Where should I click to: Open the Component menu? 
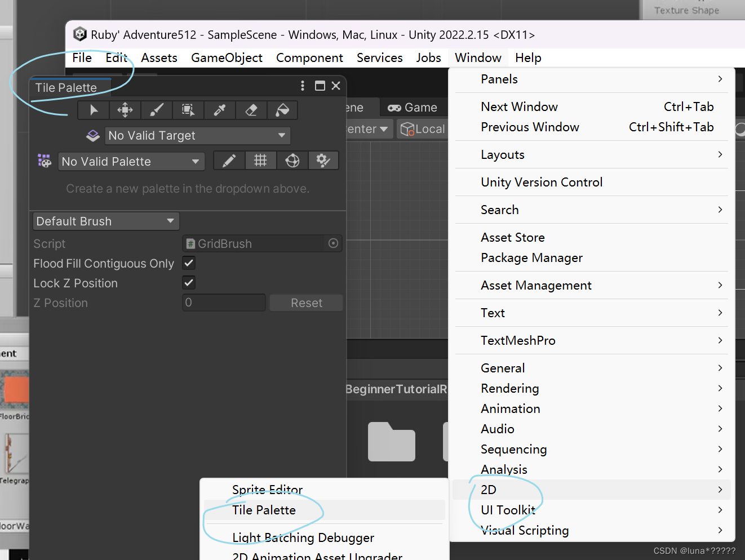point(309,57)
